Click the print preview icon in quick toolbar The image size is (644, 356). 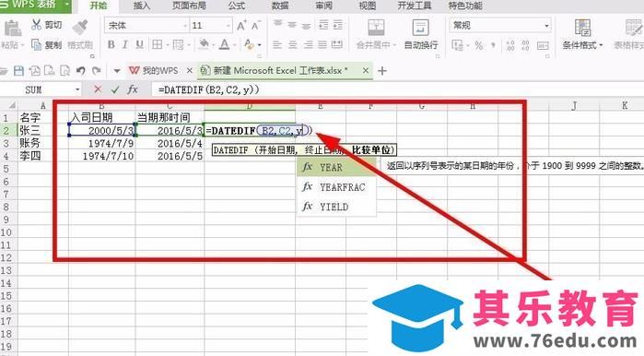64,71
